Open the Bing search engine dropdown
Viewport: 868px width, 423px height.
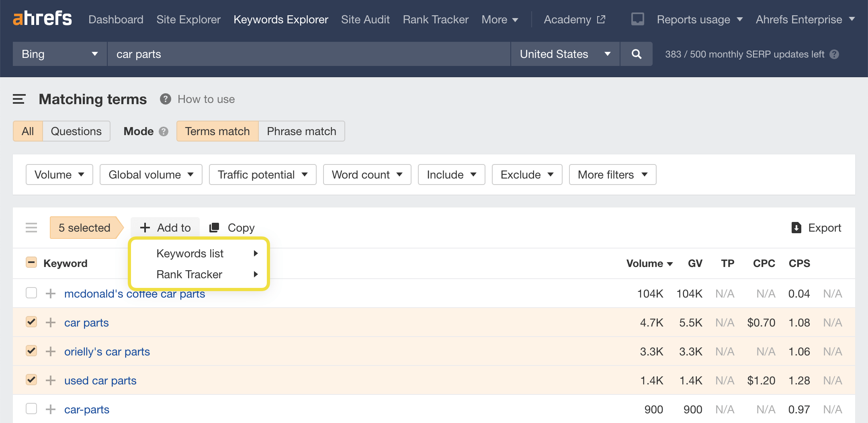60,54
